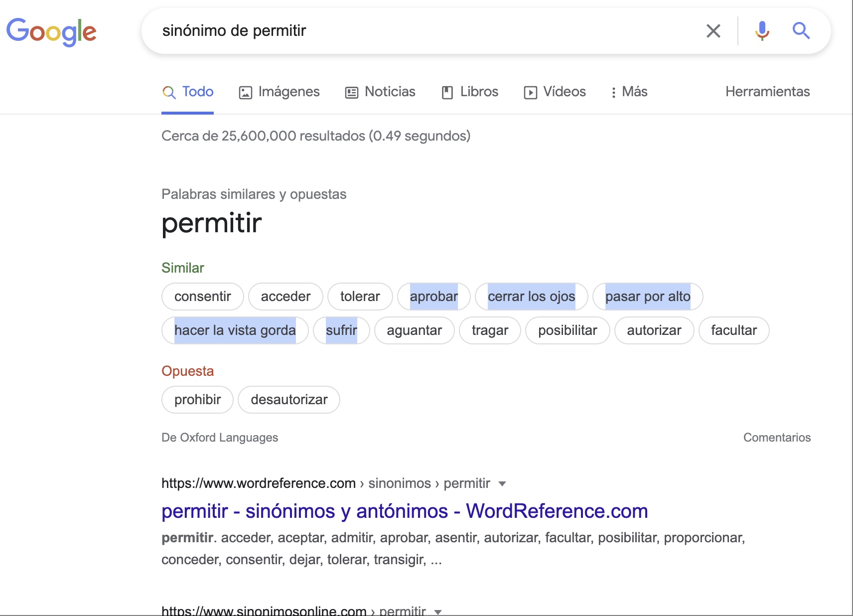Start voice search with microphone icon
The height and width of the screenshot is (616, 853).
[x=762, y=31]
